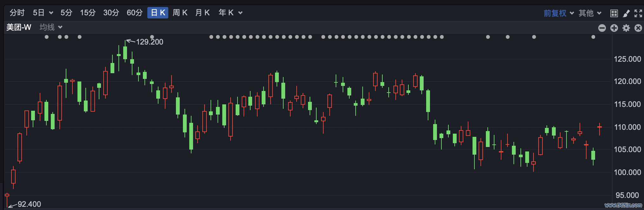The width and height of the screenshot is (644, 210).
Task: Switch to the 15分 chart interval
Action: pyautogui.click(x=88, y=13)
